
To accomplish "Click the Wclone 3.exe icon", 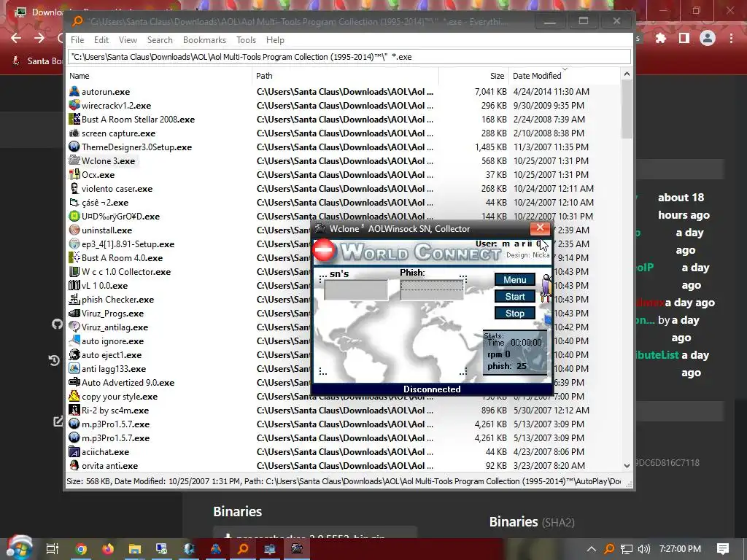I will [x=74, y=161].
